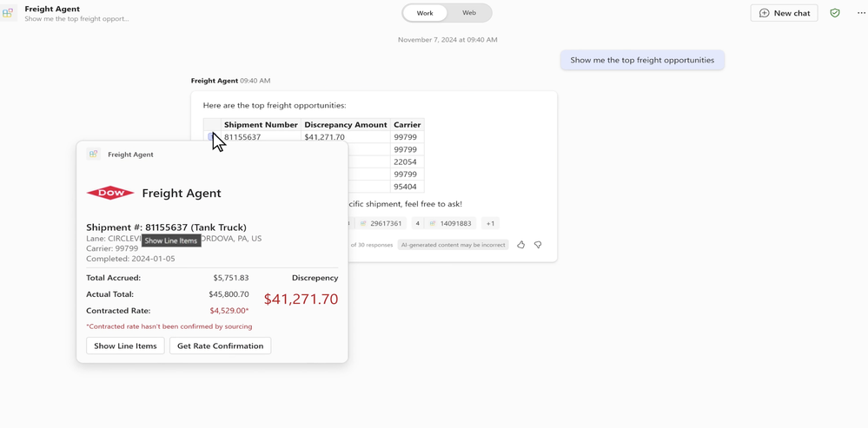
Task: Click the Actual Total value $45,800.70
Action: click(x=229, y=294)
